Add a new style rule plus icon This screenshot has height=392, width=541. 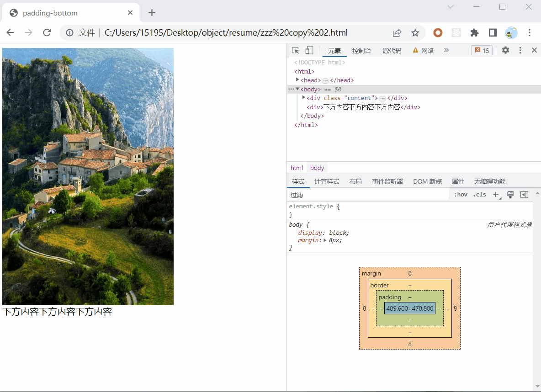(496, 195)
